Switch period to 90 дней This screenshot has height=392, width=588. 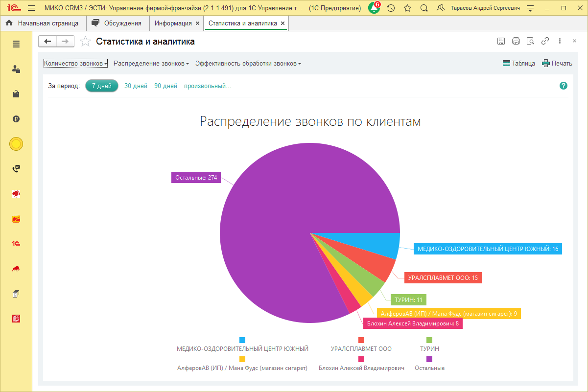point(165,85)
